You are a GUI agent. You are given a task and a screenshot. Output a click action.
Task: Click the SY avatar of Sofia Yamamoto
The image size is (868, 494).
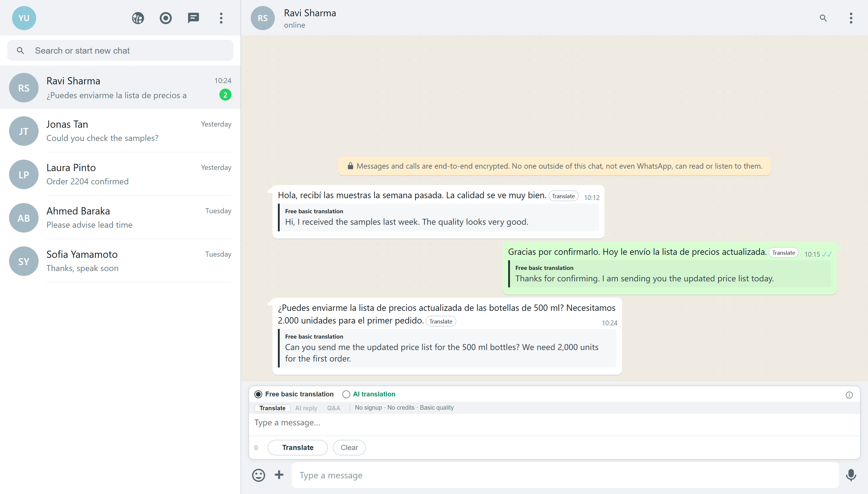24,261
